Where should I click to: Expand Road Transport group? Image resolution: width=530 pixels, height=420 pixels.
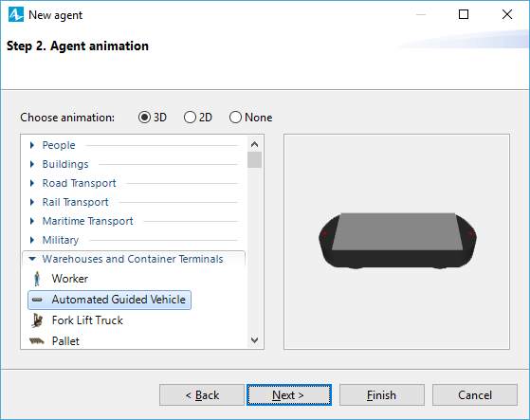point(32,183)
